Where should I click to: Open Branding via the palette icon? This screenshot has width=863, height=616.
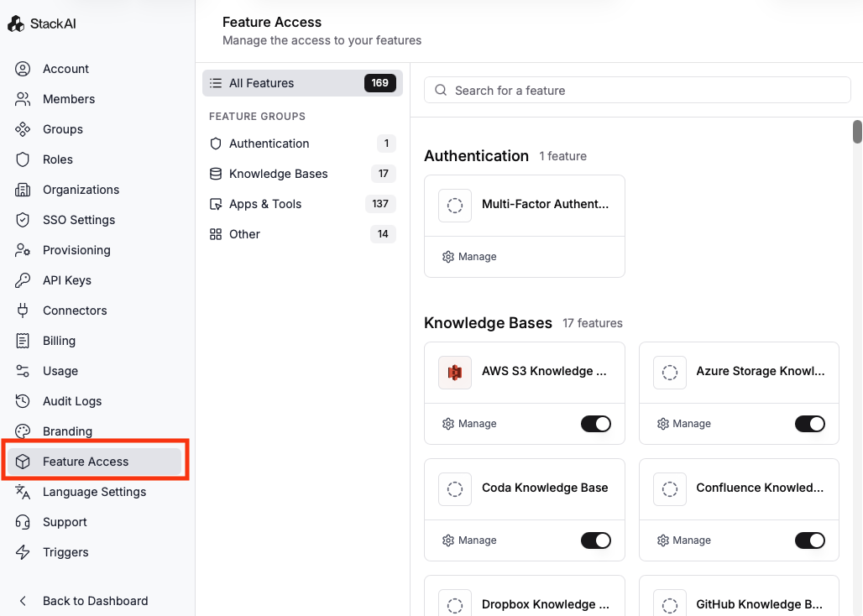[24, 431]
